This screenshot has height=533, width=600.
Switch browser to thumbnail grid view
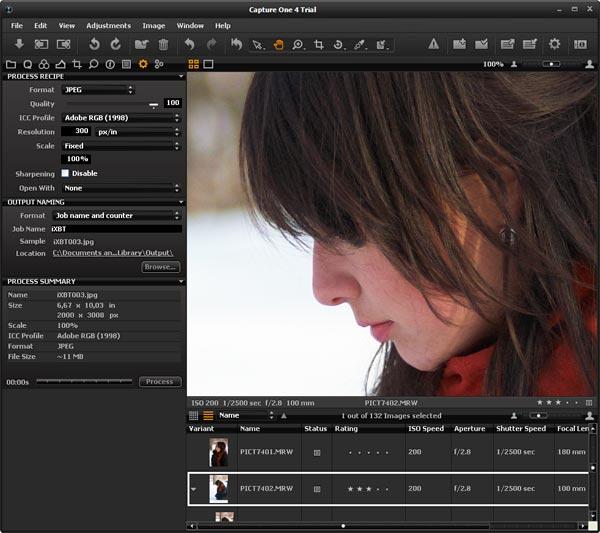[x=194, y=416]
